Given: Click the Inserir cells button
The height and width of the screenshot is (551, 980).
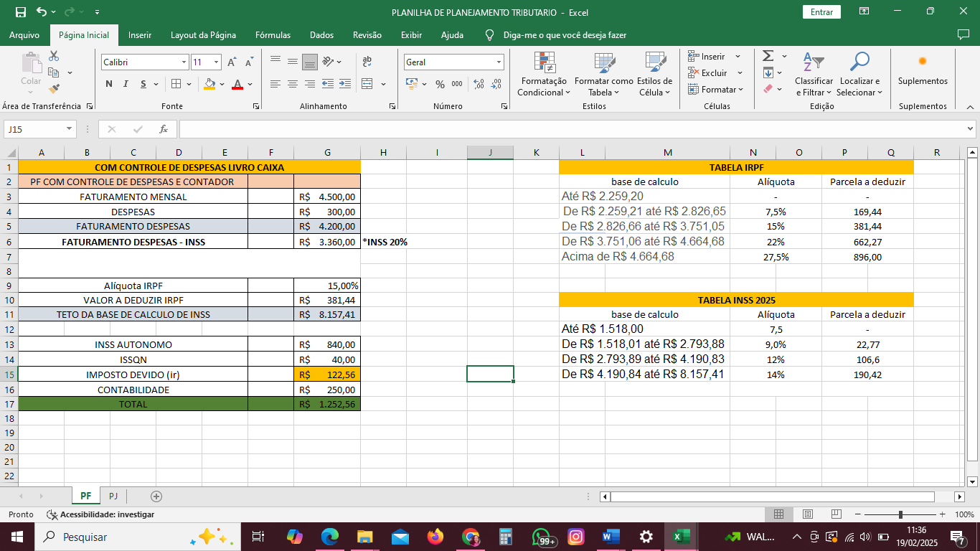Looking at the screenshot, I should pos(707,57).
